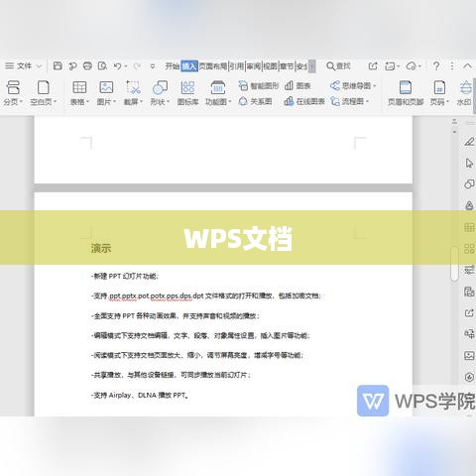The image size is (476, 476).
Task: Open the 审阅 tab
Action: point(254,66)
